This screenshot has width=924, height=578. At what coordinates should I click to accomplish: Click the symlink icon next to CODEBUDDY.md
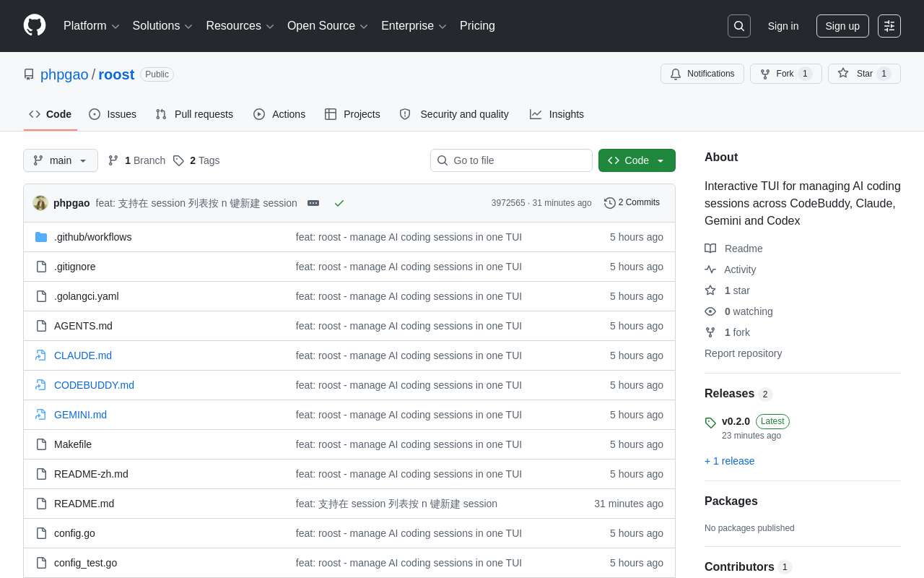(x=41, y=385)
